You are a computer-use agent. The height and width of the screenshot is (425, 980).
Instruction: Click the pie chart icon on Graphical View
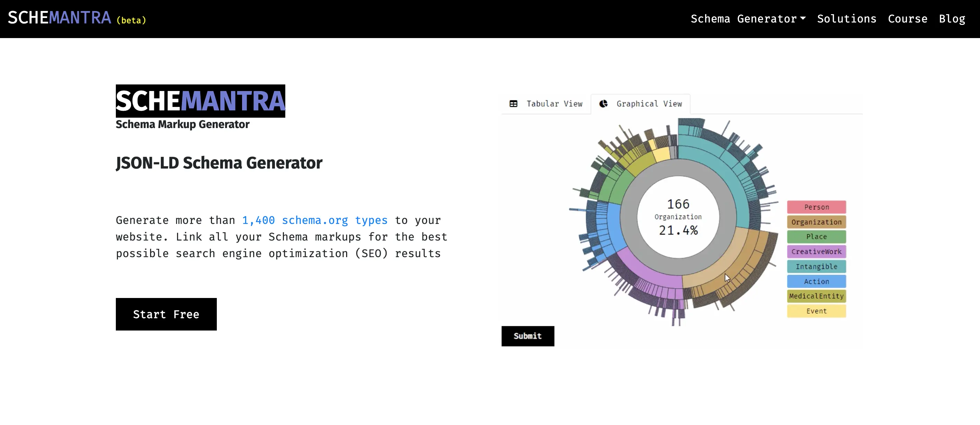603,103
